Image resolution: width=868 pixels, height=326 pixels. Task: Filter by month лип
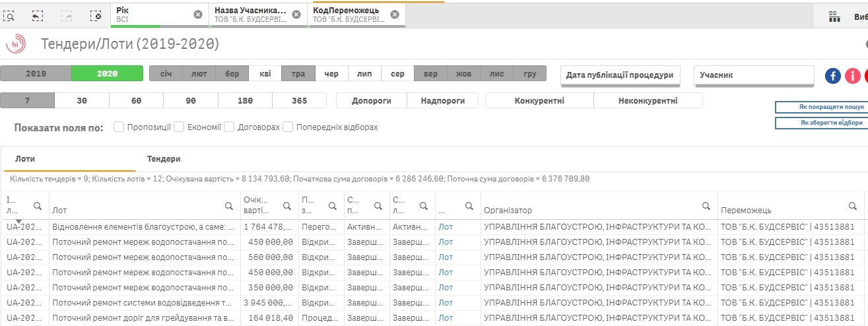(x=364, y=74)
